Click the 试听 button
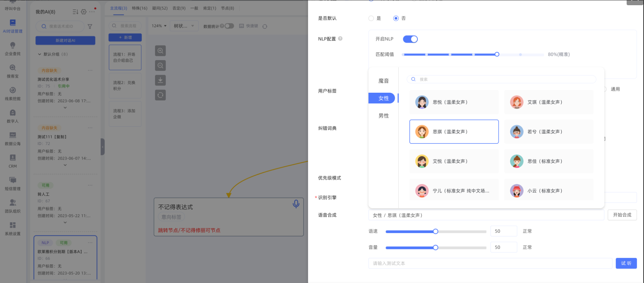644x283 pixels. 626,263
